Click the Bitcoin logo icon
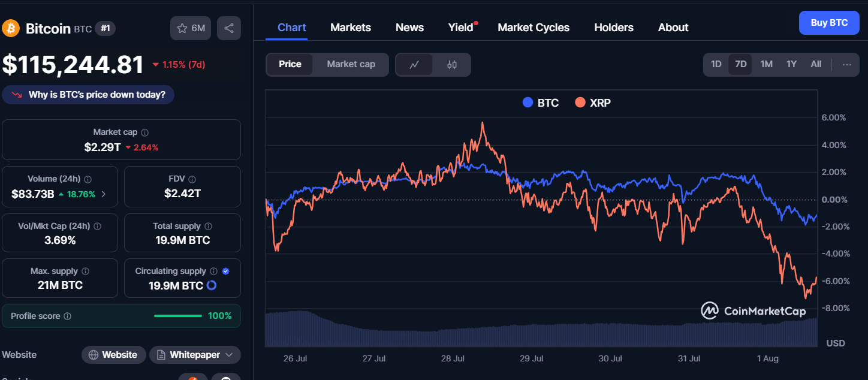 [x=11, y=28]
